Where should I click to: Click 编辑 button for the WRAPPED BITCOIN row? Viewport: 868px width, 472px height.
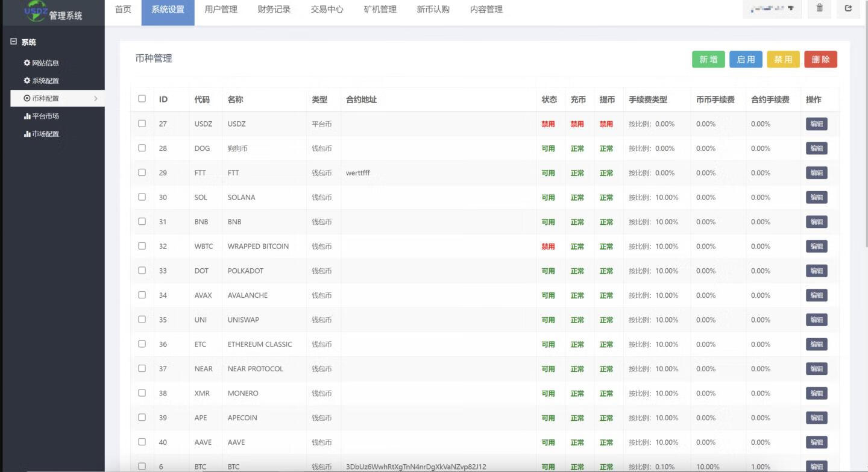coord(816,247)
